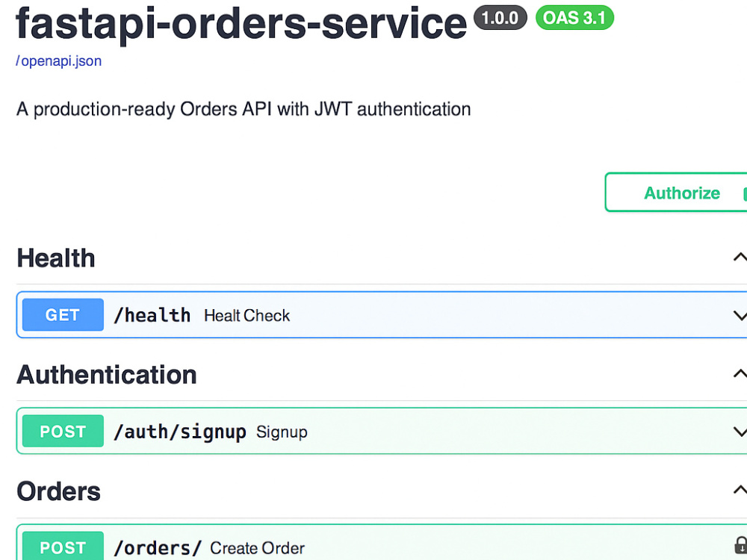Click the Create Order summary text
Viewport: 747px width, 560px height.
(x=257, y=548)
